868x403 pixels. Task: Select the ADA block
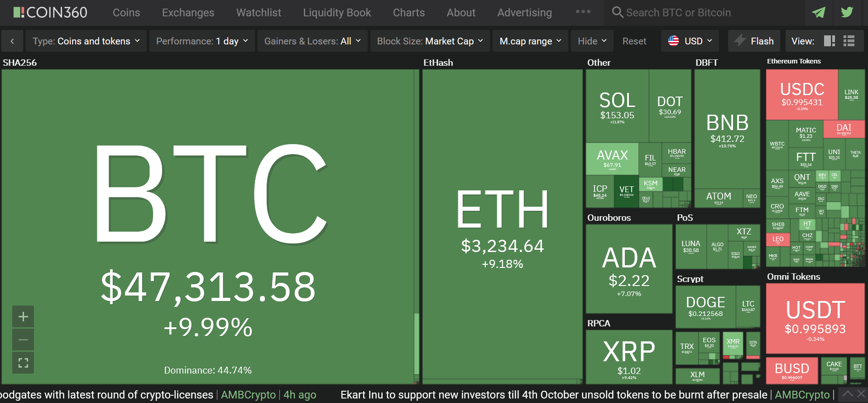click(x=629, y=269)
